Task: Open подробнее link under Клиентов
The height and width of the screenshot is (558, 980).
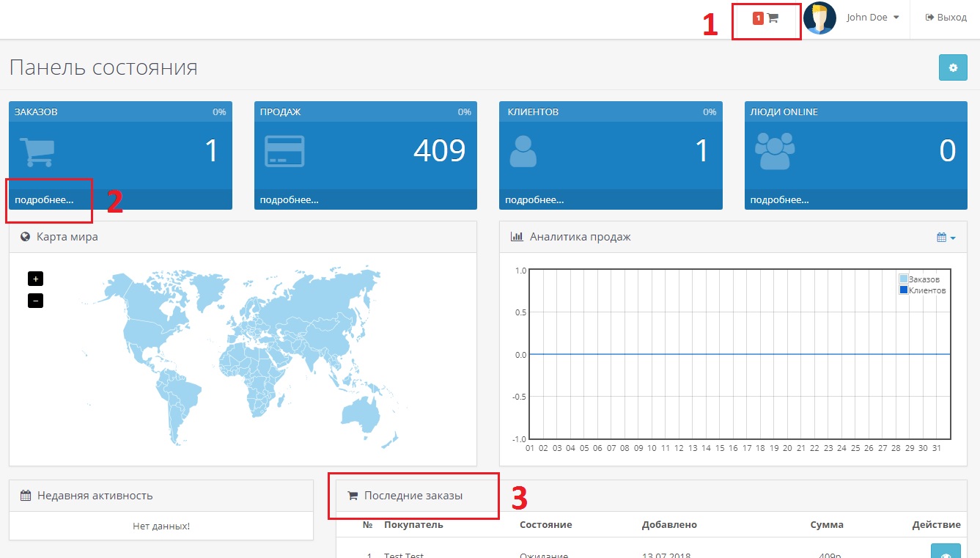Action: 534,199
